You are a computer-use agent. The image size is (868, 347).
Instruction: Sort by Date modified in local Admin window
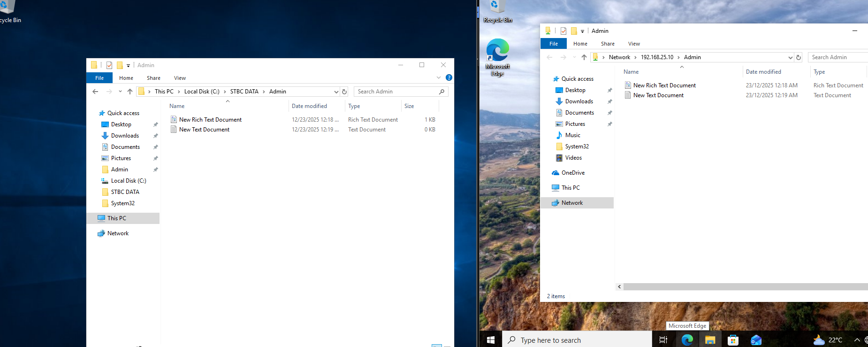point(309,106)
